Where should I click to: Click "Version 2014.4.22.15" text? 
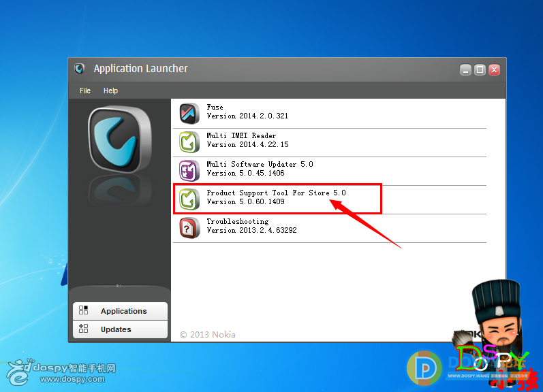point(247,145)
